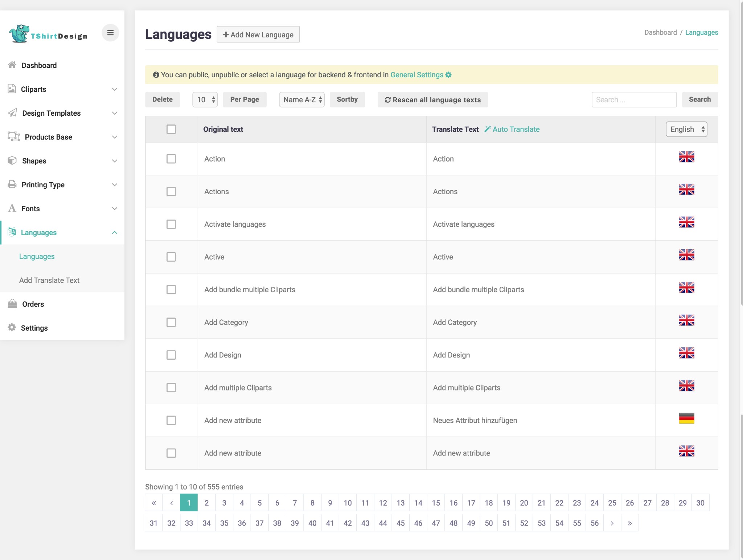Click the Auto Translate magic wand icon

click(487, 129)
